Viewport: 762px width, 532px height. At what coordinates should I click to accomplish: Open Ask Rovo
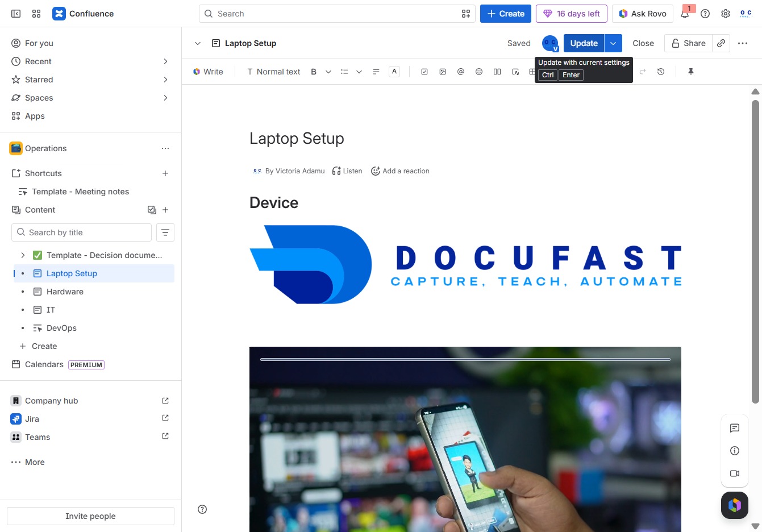pyautogui.click(x=643, y=14)
